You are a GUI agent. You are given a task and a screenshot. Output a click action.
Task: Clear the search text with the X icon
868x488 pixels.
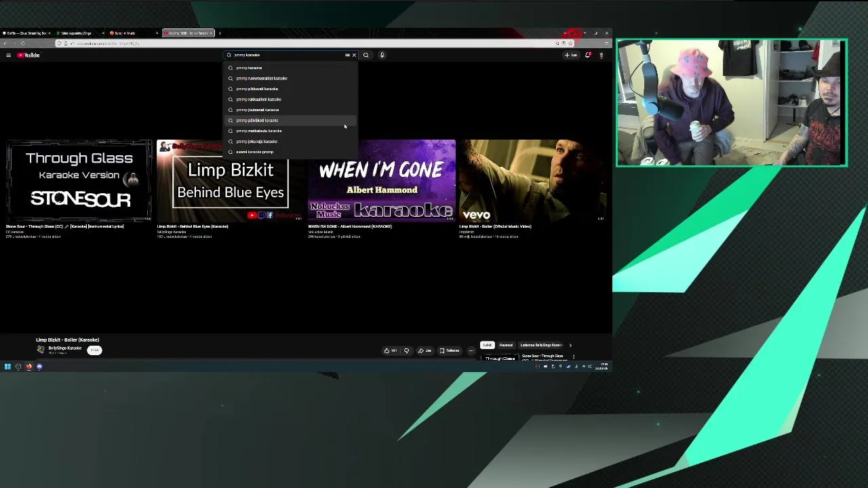point(354,55)
